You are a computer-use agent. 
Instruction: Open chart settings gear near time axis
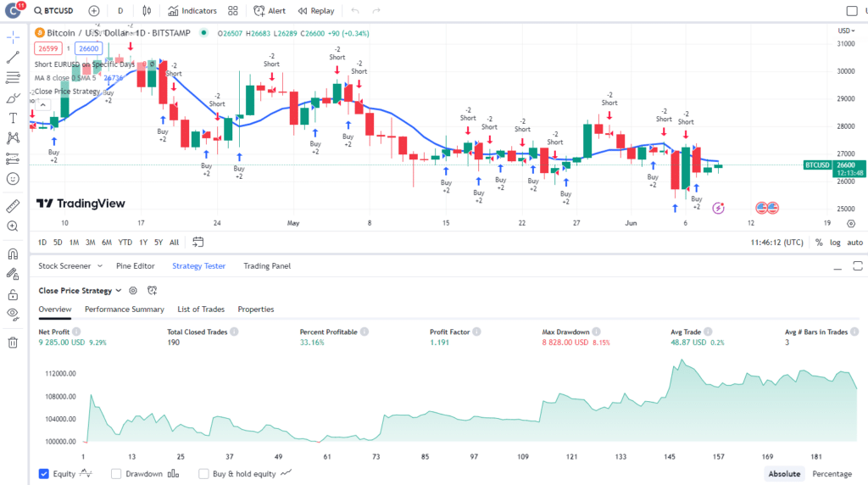pos(851,224)
